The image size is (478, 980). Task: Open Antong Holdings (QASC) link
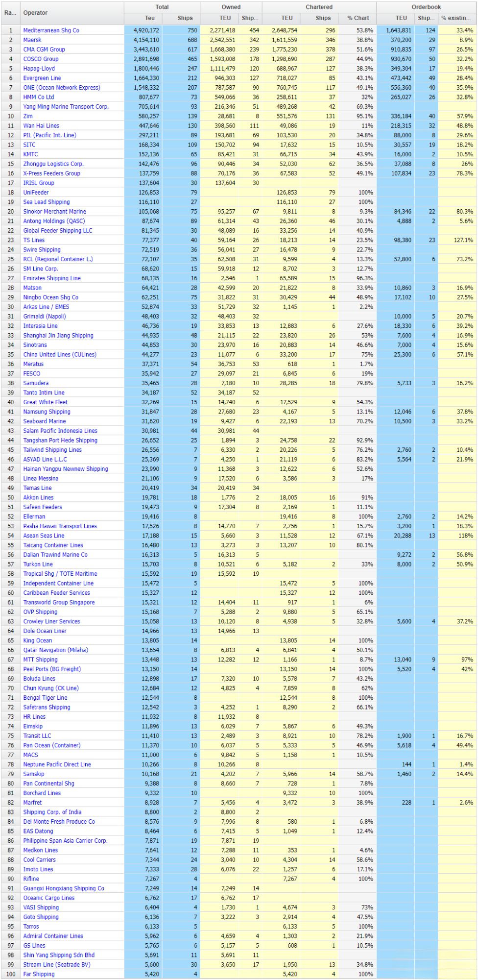54,221
